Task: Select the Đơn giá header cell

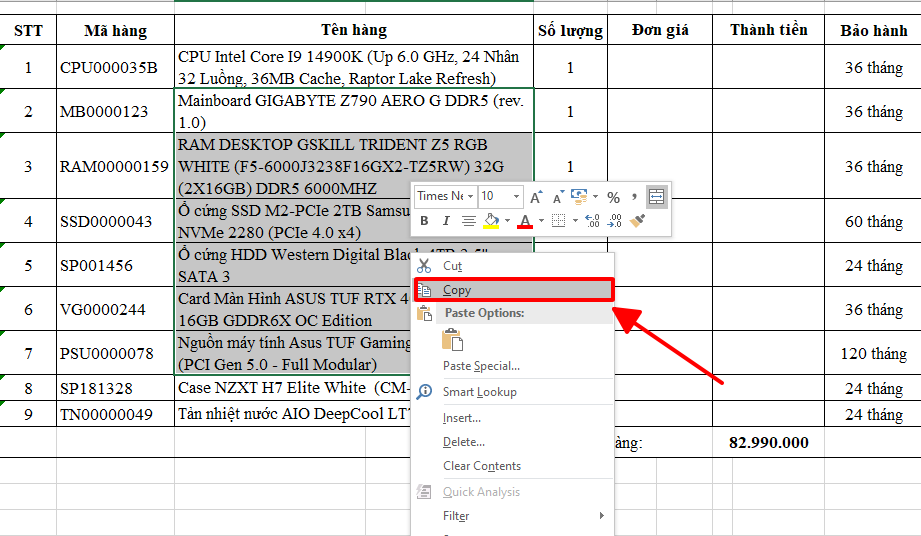Action: pyautogui.click(x=660, y=30)
